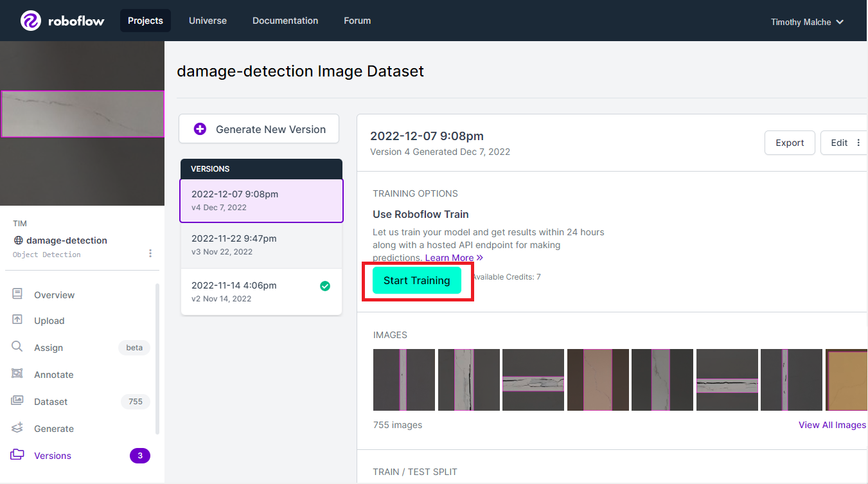Screen dimensions: 868x484
Task: Click the globe icon beside damage-detection
Action: (18, 240)
